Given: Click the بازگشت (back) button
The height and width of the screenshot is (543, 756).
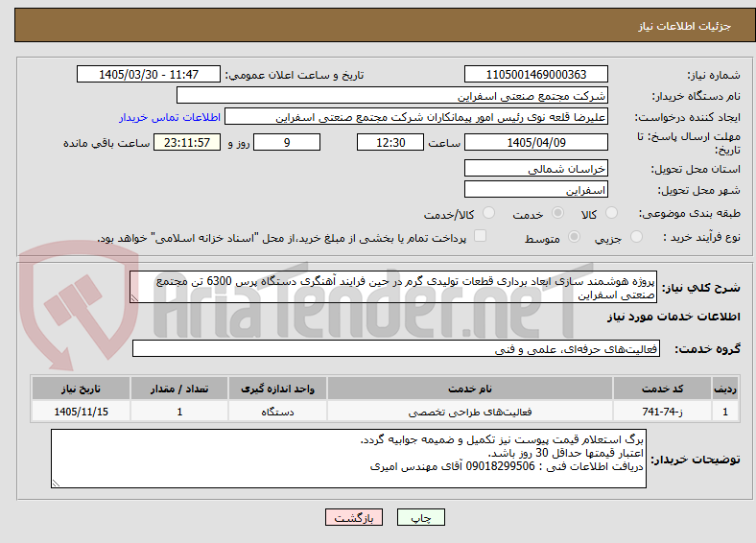Looking at the screenshot, I should click(x=354, y=517).
